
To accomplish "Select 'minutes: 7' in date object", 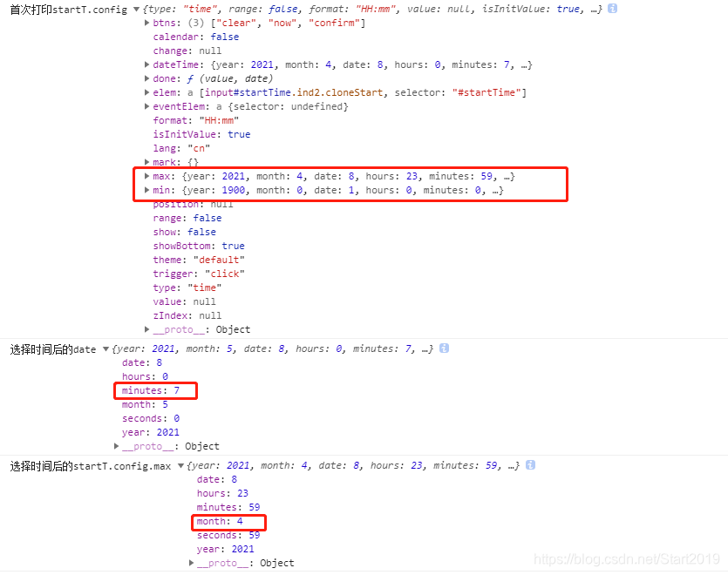I will tap(151, 390).
